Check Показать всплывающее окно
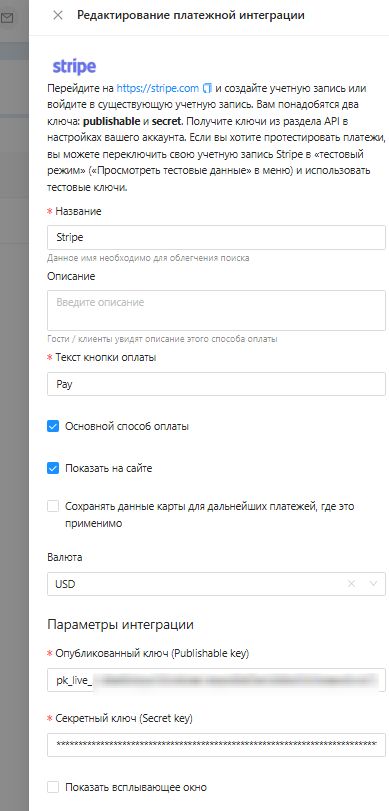The height and width of the screenshot is (811, 389). (53, 788)
